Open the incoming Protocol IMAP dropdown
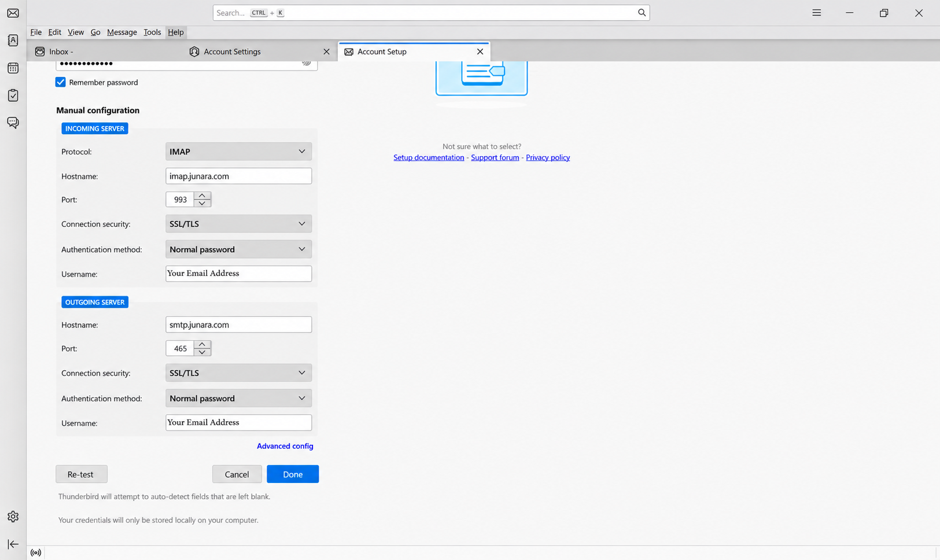 pos(238,152)
